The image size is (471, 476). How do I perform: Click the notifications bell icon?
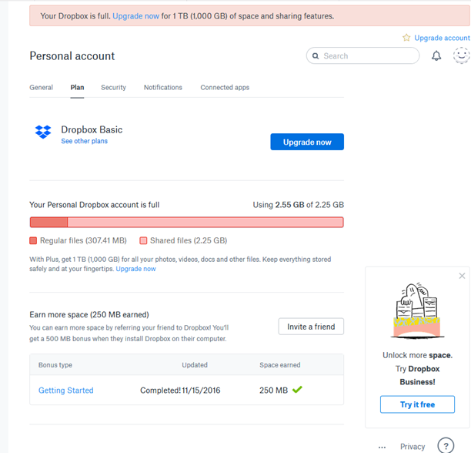(x=436, y=56)
